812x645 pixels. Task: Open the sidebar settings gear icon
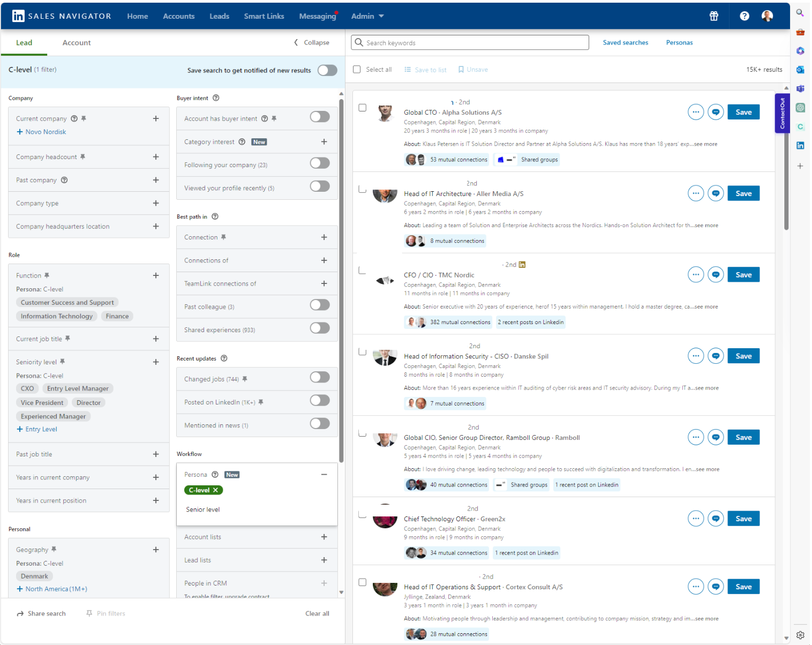point(800,635)
